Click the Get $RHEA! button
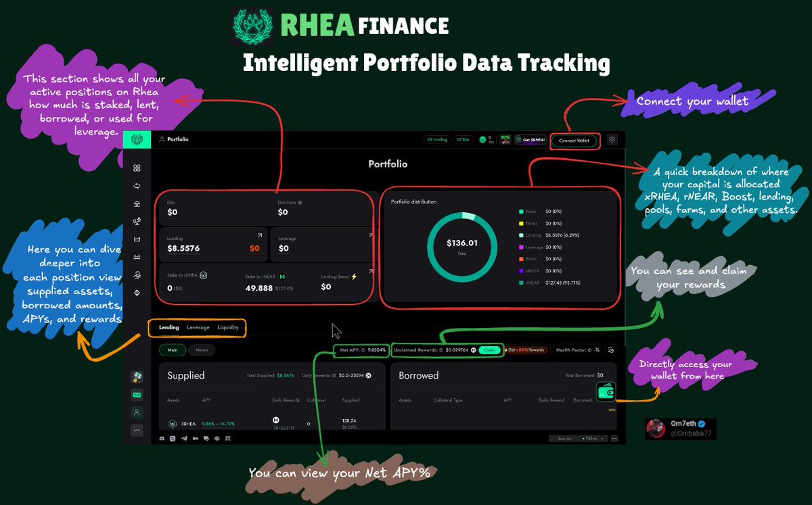Viewport: 812px width, 505px height. click(x=531, y=140)
